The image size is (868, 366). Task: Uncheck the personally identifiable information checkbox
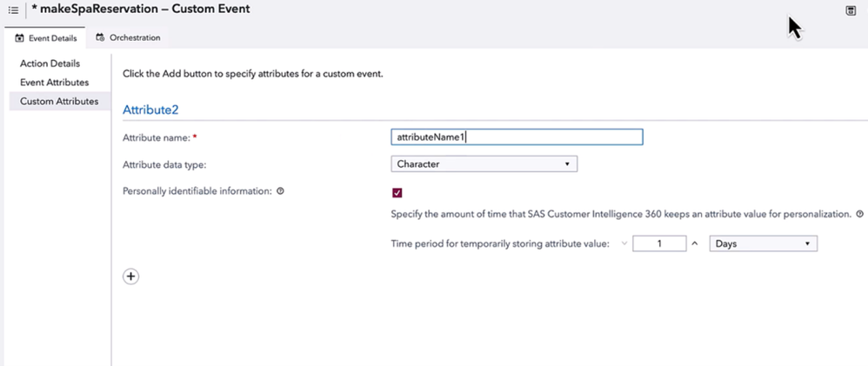[x=397, y=192]
